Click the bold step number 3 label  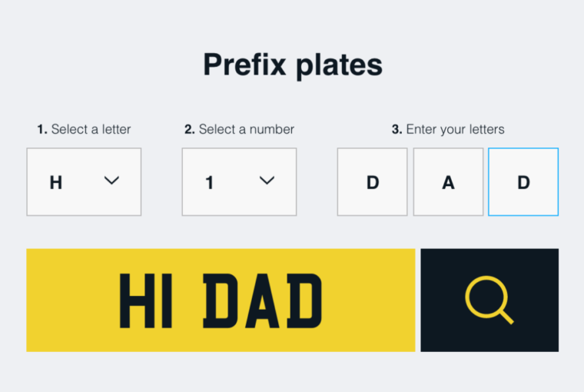(x=397, y=129)
